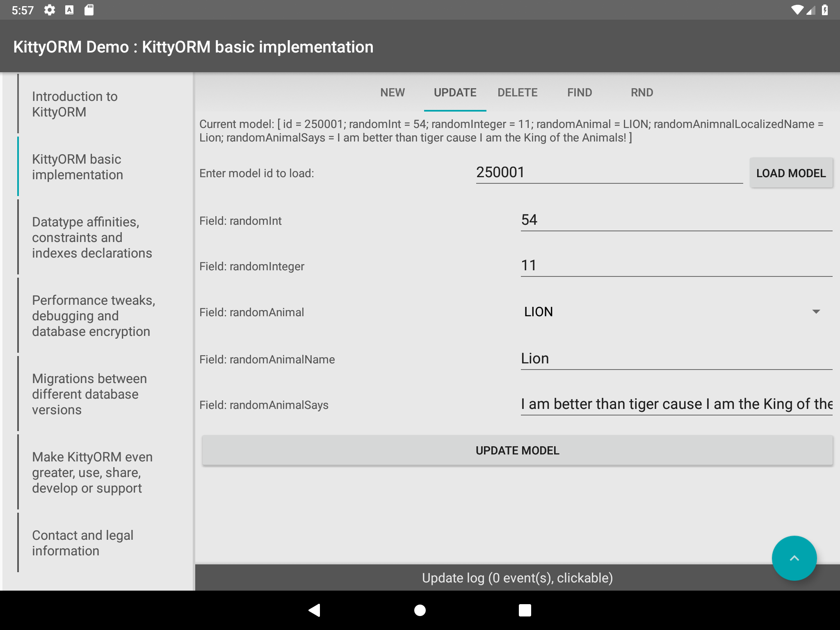The height and width of the screenshot is (630, 840).
Task: Click the 'Field: randomInt' label
Action: (x=240, y=221)
